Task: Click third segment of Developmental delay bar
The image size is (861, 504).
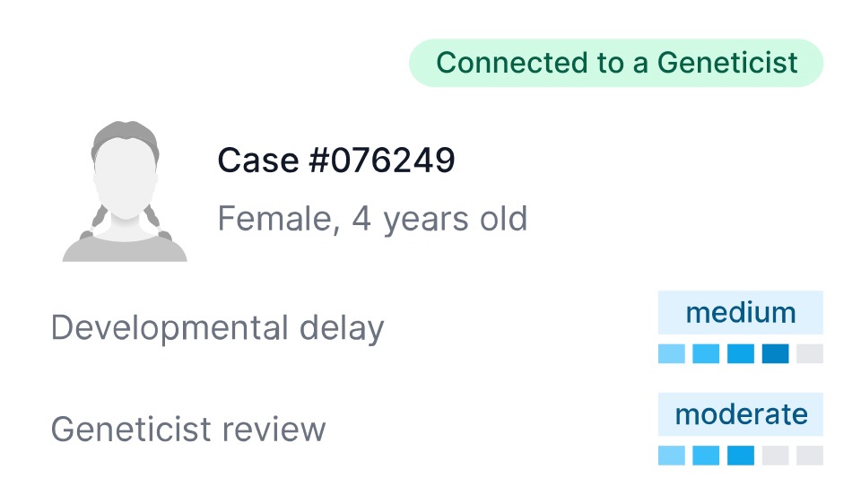Action: [x=741, y=353]
